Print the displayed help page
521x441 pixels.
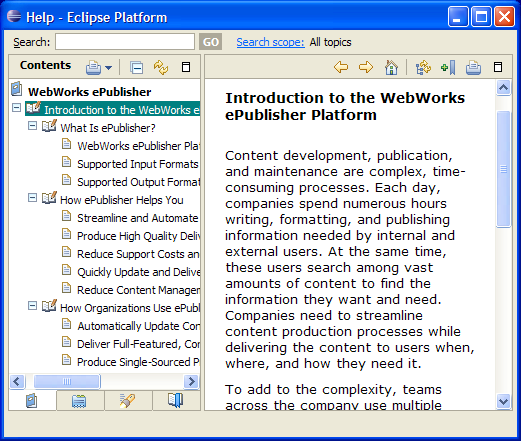tap(473, 68)
